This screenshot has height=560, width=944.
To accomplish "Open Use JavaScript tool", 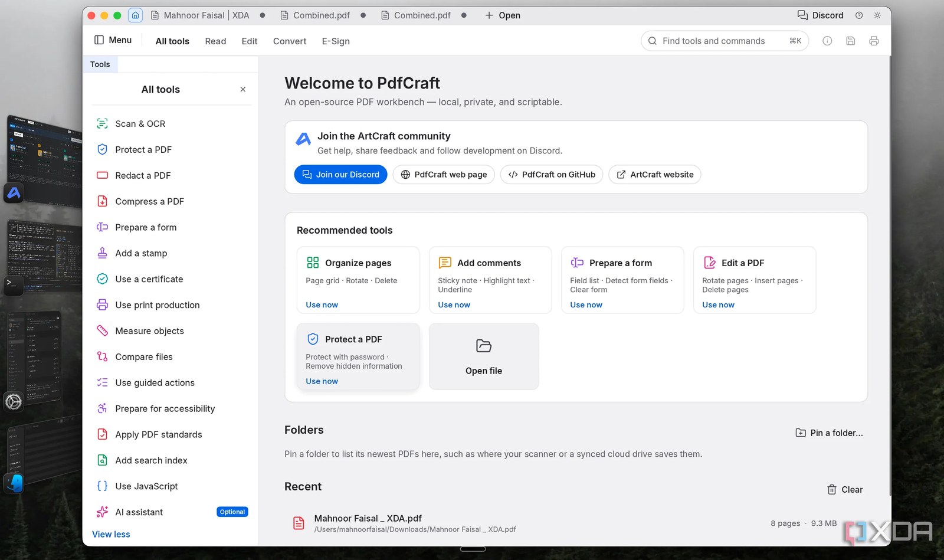I will pos(172,486).
